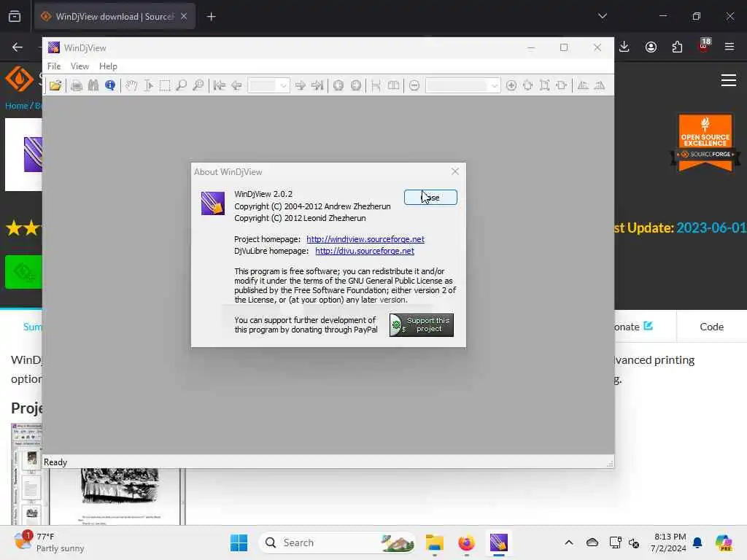This screenshot has width=747, height=560.
Task: Open File Explorer from the taskbar
Action: tap(435, 542)
